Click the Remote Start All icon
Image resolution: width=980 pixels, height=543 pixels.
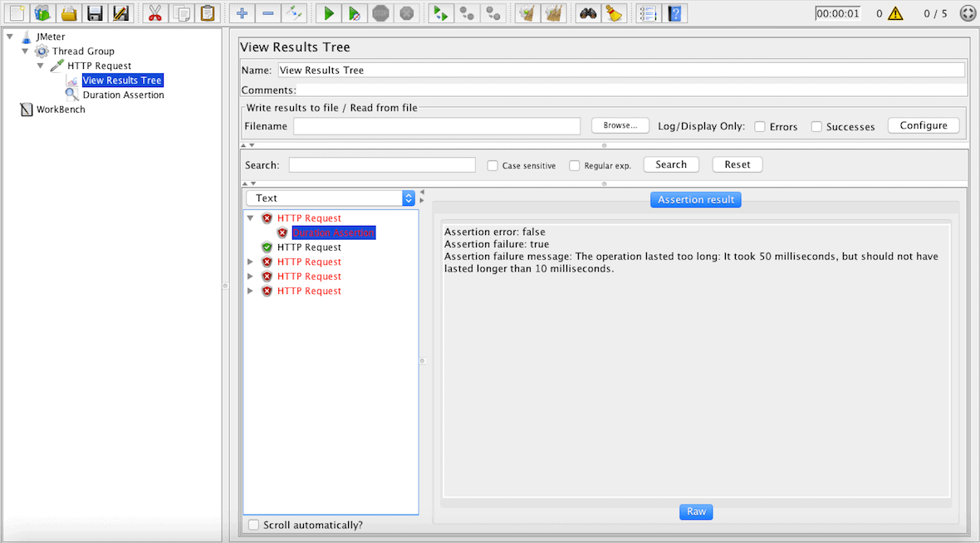pos(441,13)
